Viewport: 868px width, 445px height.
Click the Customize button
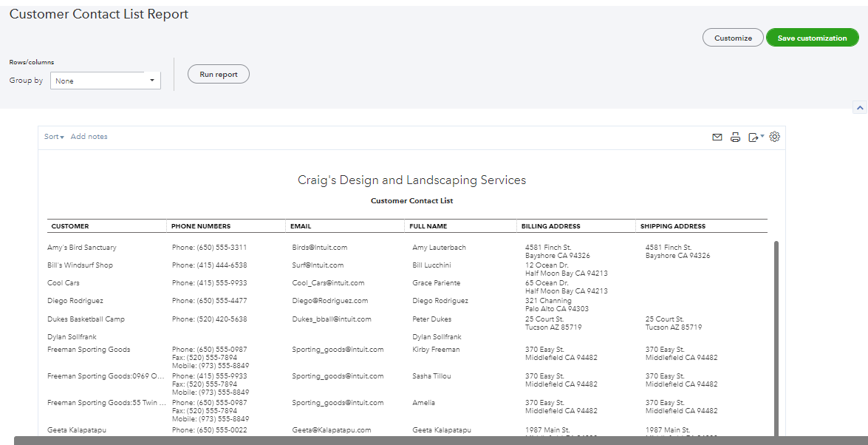coord(732,37)
